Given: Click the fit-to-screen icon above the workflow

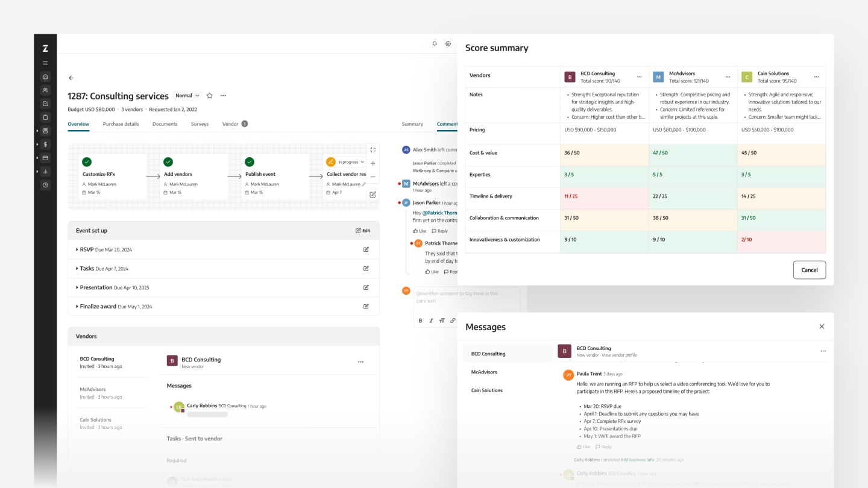Looking at the screenshot, I should 373,149.
